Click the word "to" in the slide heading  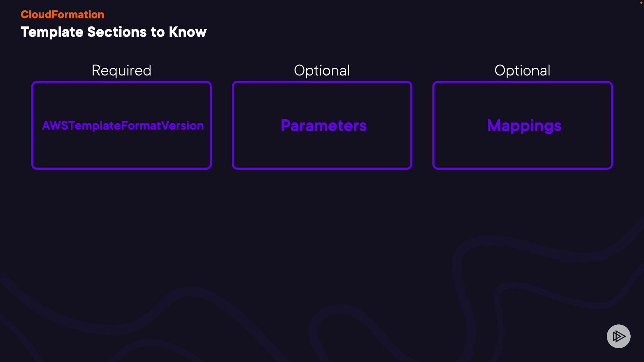pyautogui.click(x=158, y=32)
